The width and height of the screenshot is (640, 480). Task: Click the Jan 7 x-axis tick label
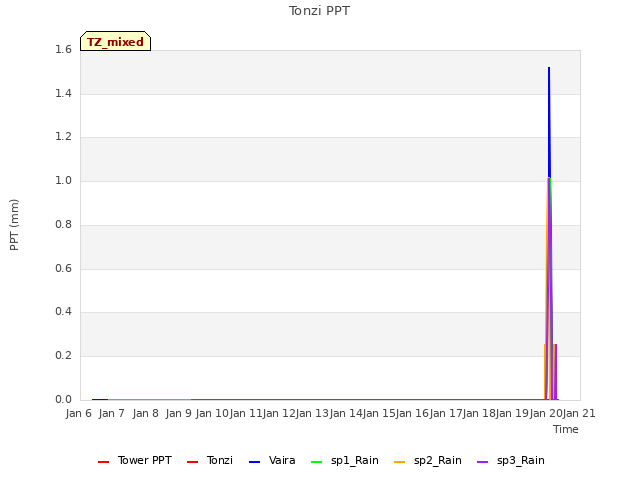(x=112, y=413)
